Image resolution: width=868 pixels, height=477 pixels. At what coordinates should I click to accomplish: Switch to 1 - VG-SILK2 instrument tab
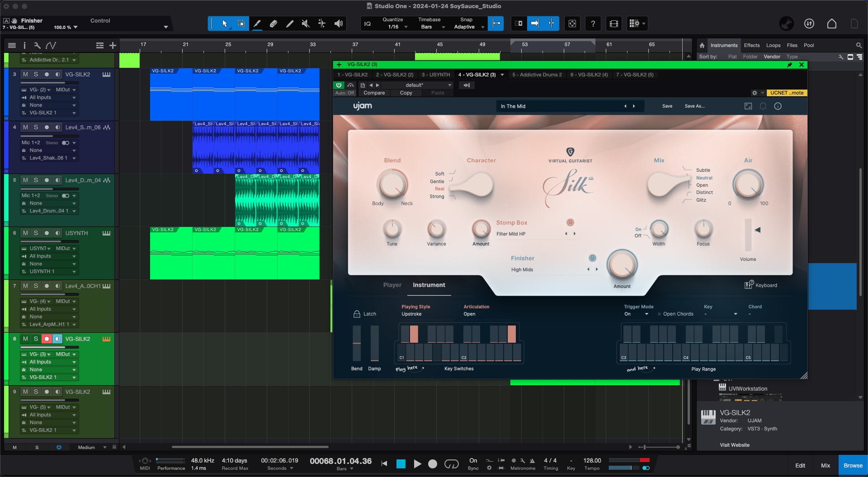(353, 75)
